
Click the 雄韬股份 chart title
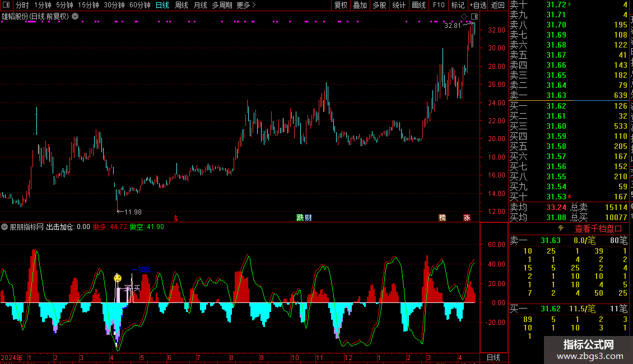[35, 17]
